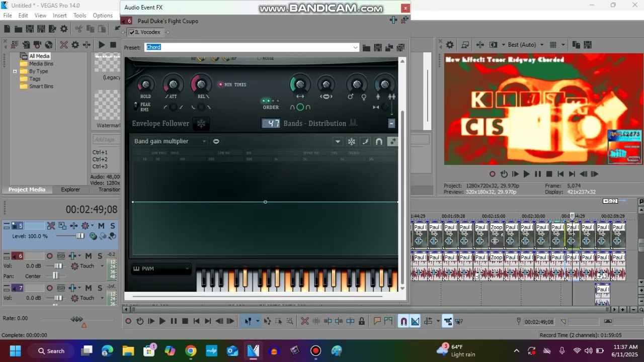This screenshot has height=362, width=644.
Task: Open the Touch automation dropdown on track 6
Action: [x=102, y=266]
